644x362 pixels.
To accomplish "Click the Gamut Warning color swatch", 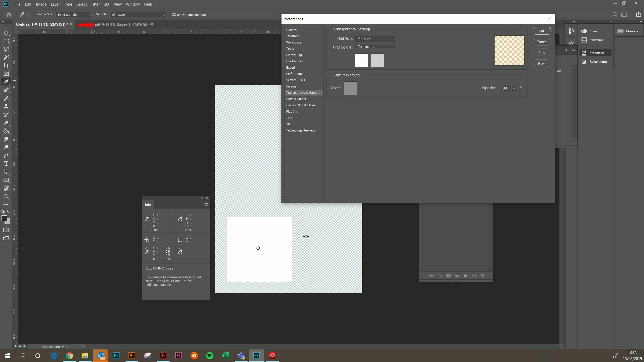I will click(x=350, y=88).
